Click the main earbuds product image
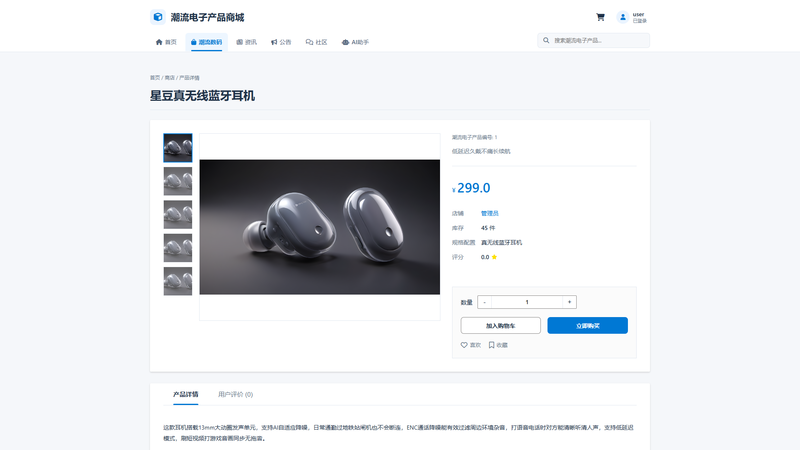Image resolution: width=800 pixels, height=450 pixels. click(x=319, y=227)
